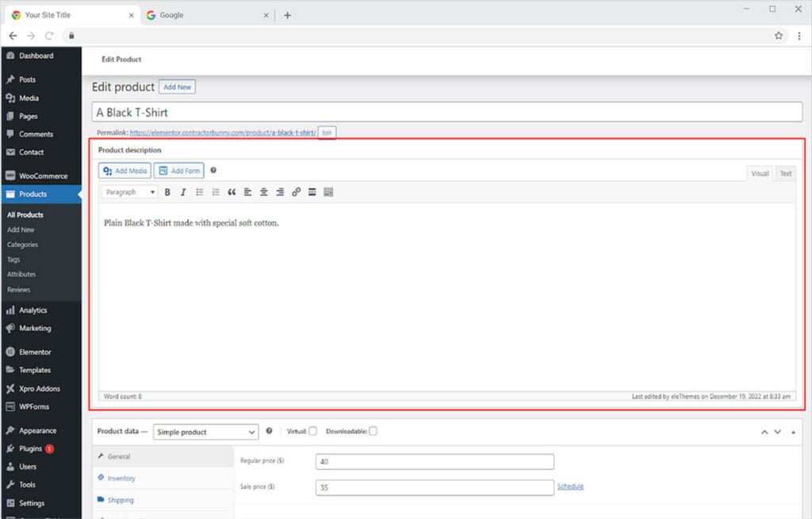Open the Simple product type dropdown
The image size is (812, 519).
206,432
